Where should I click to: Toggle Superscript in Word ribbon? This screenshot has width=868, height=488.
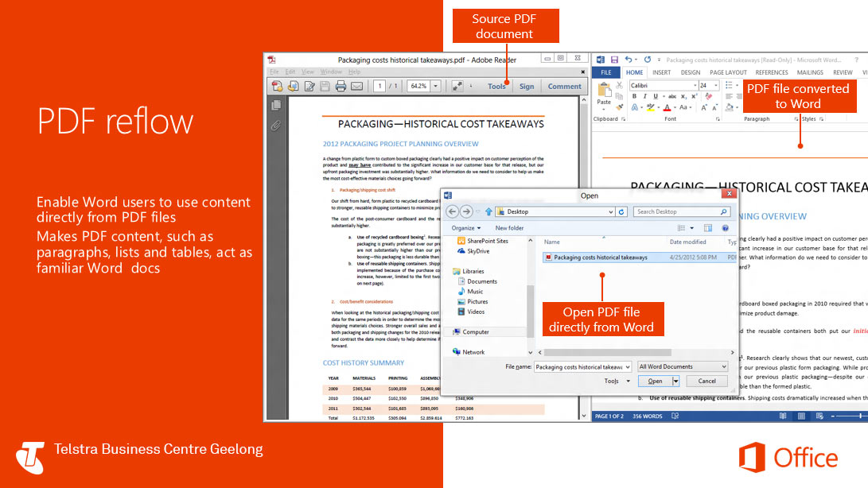(x=695, y=96)
